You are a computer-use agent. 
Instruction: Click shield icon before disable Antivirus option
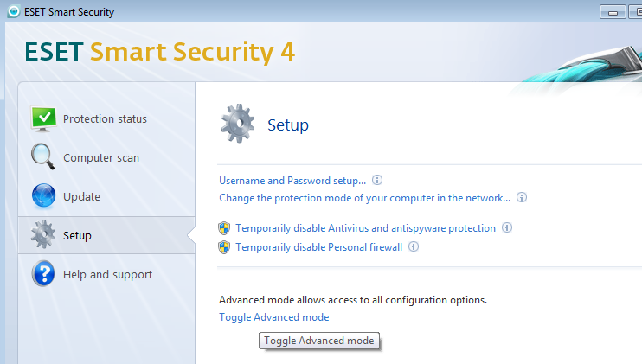224,228
